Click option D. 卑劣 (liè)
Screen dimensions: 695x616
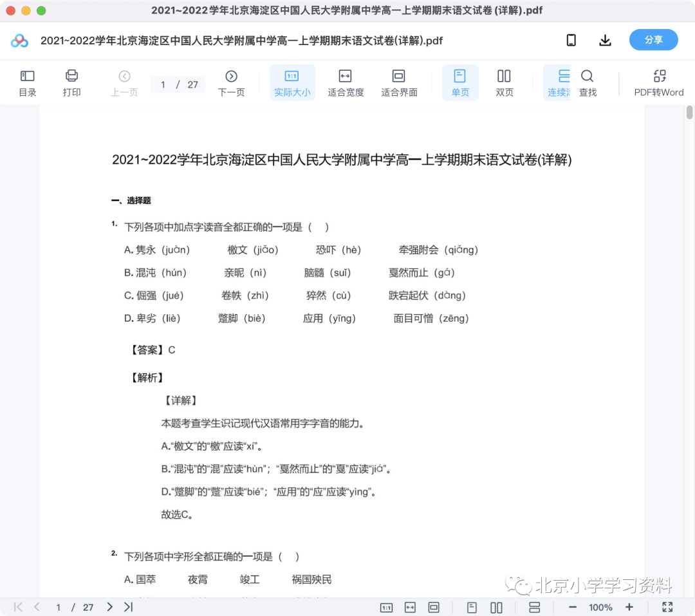click(152, 318)
